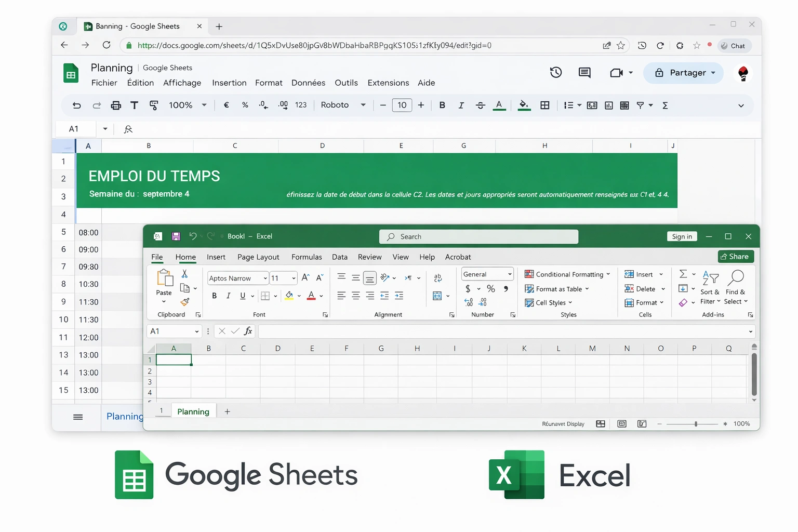The image size is (798, 532).
Task: Click the AutoSum icon in Sheets toolbar
Action: tap(665, 105)
